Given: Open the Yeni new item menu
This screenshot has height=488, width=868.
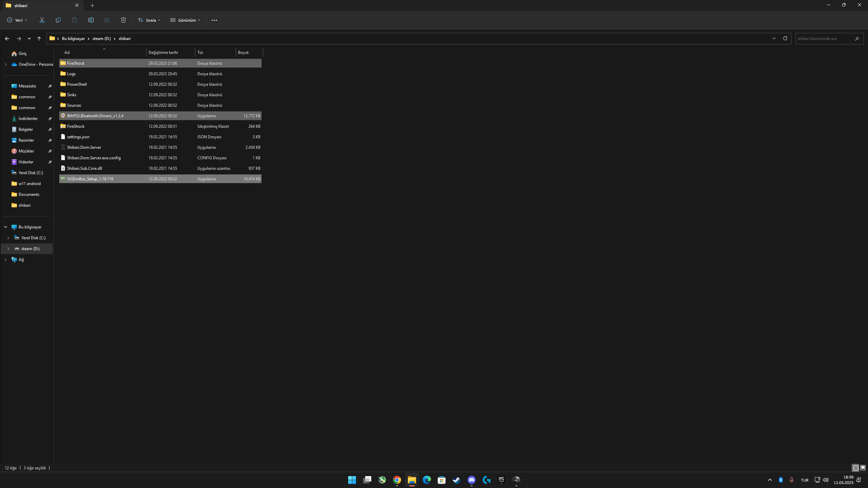Looking at the screenshot, I should (17, 20).
